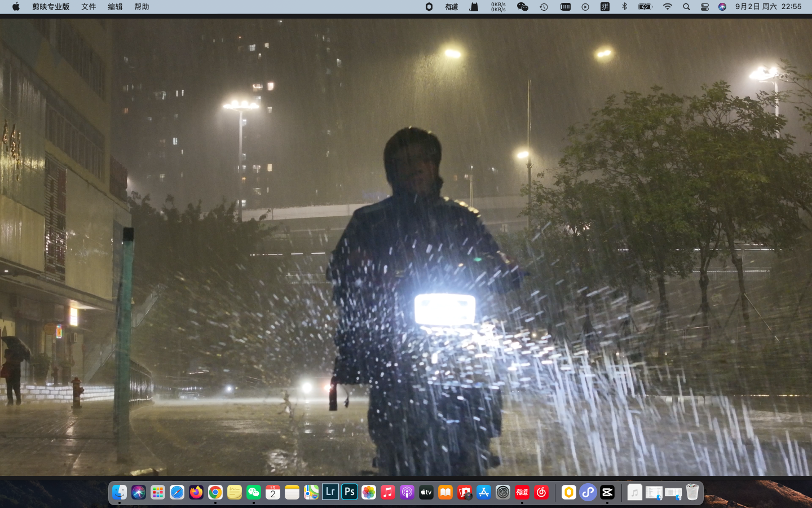Viewport: 812px width, 508px height.
Task: Launch Lightroom from the Dock
Action: [330, 492]
